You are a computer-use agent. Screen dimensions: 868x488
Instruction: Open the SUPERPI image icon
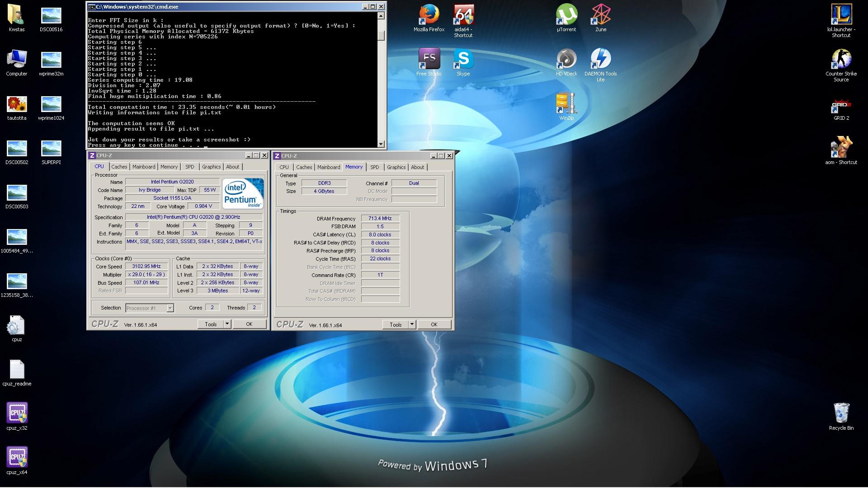[x=51, y=151]
